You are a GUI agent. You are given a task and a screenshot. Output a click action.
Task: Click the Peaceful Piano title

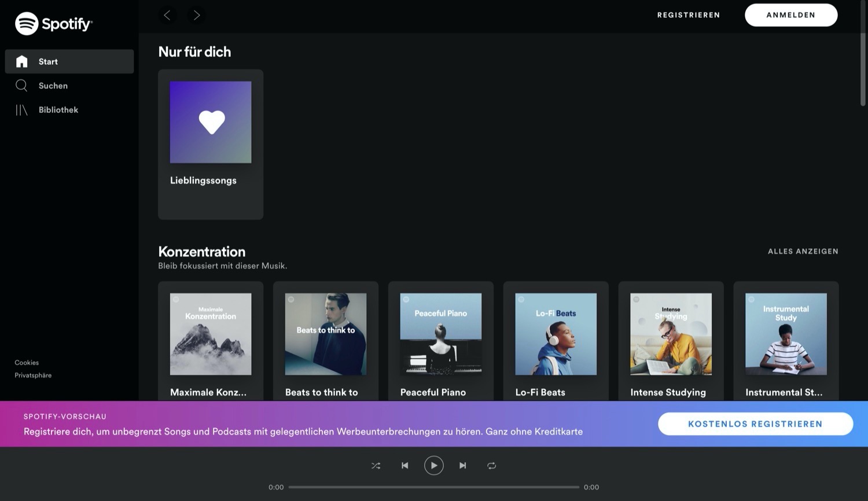click(x=433, y=392)
